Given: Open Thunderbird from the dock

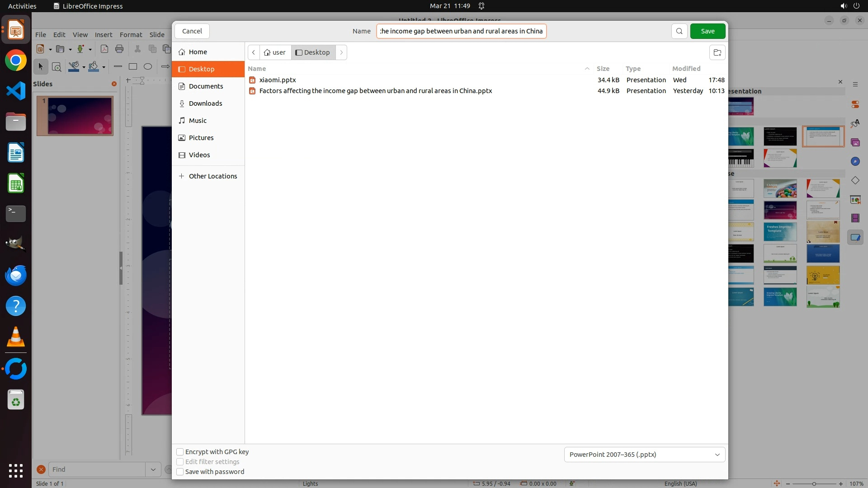Looking at the screenshot, I should [16, 275].
